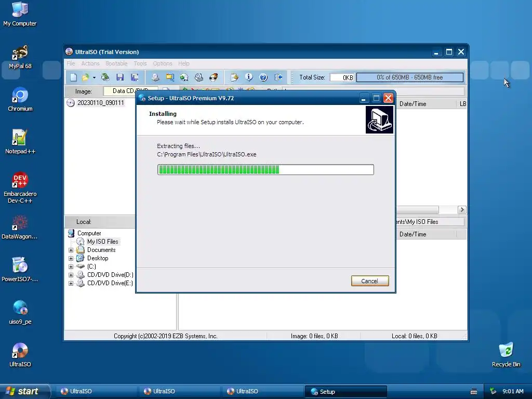This screenshot has height=399, width=532.
Task: Open the dropdown arrow beside Open icon
Action: coord(95,78)
